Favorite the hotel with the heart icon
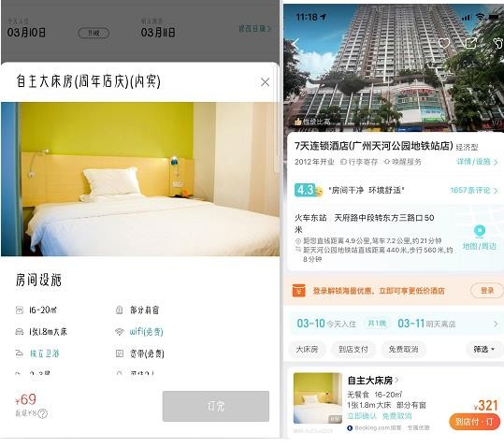This screenshot has width=504, height=447. (x=444, y=43)
